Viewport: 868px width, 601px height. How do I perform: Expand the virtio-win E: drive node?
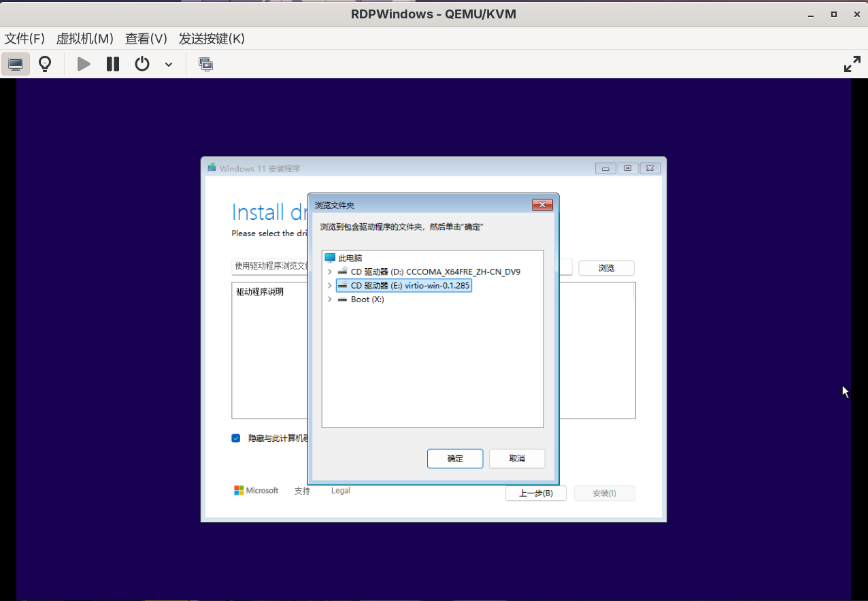pos(330,286)
